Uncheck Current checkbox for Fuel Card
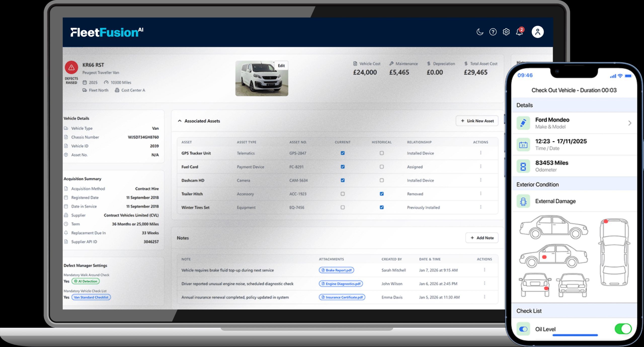This screenshot has height=347, width=644. (342, 167)
